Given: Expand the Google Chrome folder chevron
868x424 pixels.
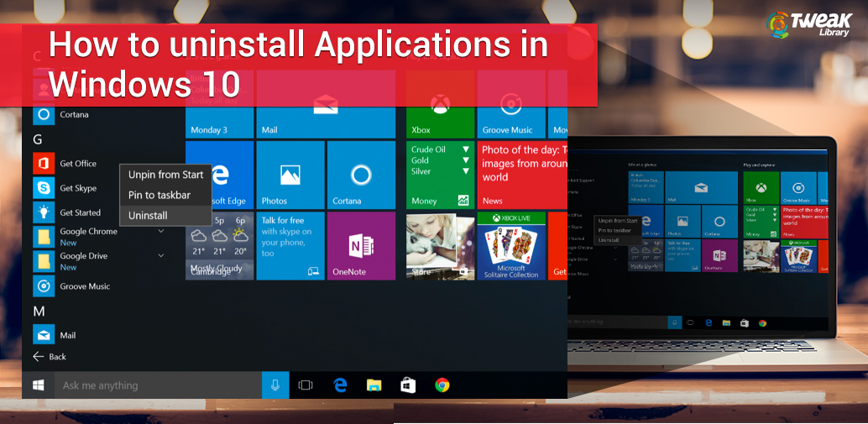Looking at the screenshot, I should (x=161, y=231).
